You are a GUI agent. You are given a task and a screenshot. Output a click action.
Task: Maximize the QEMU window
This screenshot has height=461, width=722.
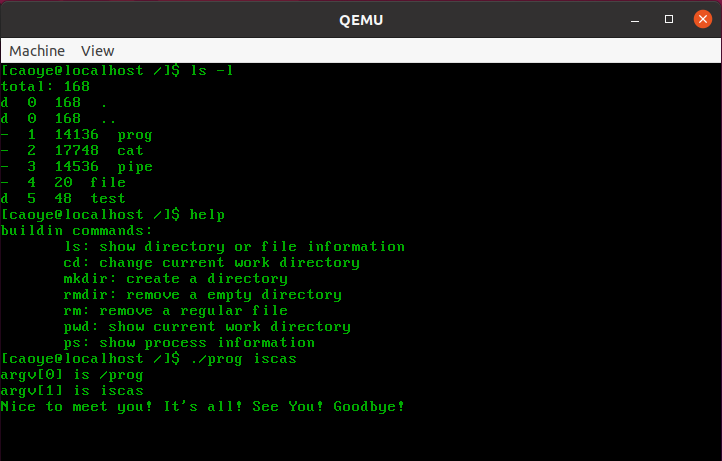[669, 19]
